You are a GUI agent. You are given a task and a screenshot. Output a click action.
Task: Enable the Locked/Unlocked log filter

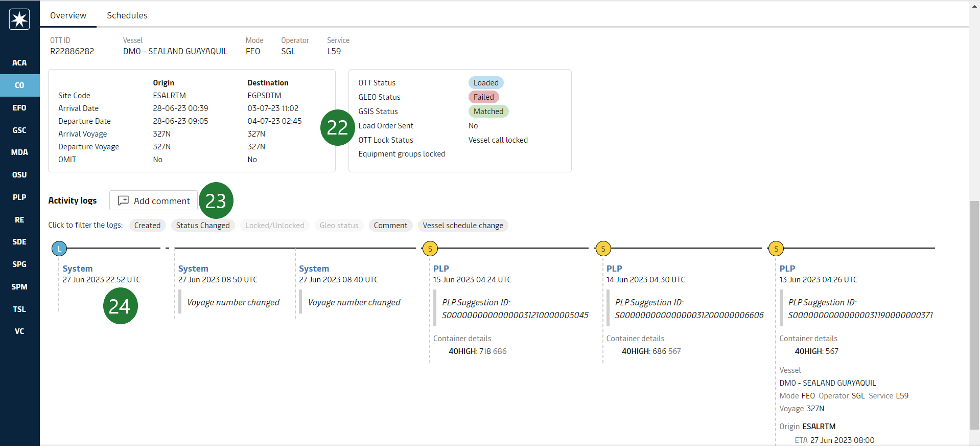(x=274, y=226)
